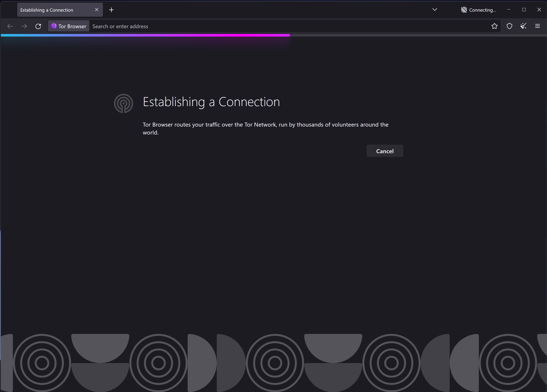This screenshot has width=547, height=392.
Task: Click the Tor onion logo beside heading
Action: pos(123,103)
